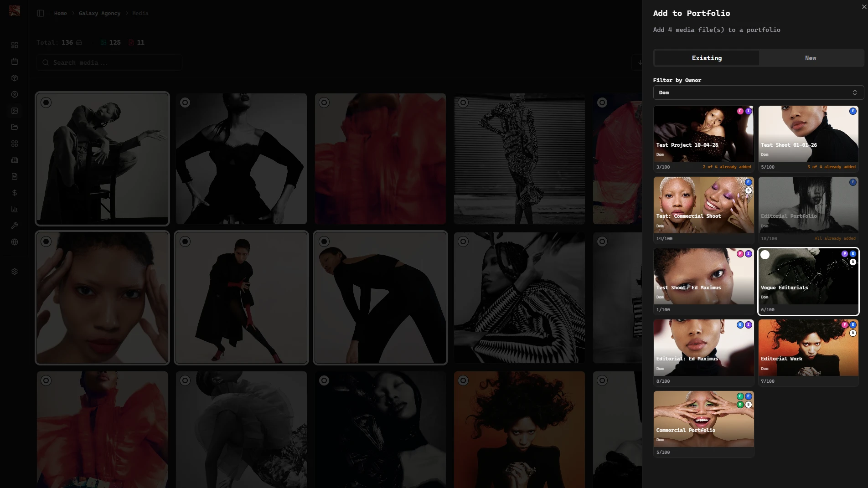This screenshot has width=868, height=488.
Task: Click the green image count icon by 125
Action: (x=103, y=42)
